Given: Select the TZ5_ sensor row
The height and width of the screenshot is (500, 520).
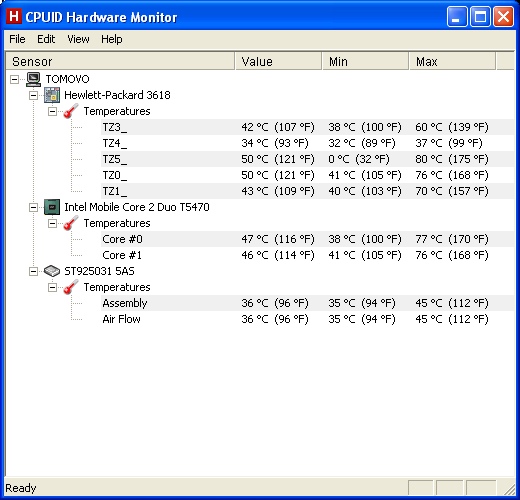Looking at the screenshot, I should (x=307, y=159).
